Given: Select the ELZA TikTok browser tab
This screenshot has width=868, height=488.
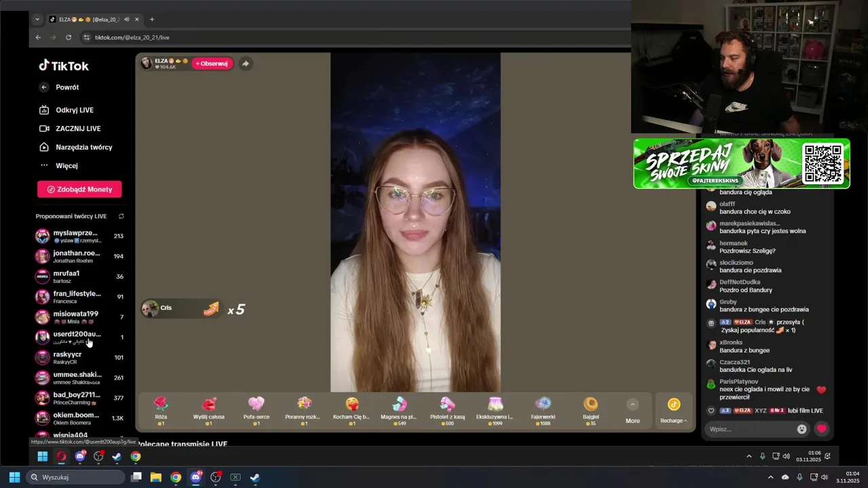Looking at the screenshot, I should pos(94,20).
